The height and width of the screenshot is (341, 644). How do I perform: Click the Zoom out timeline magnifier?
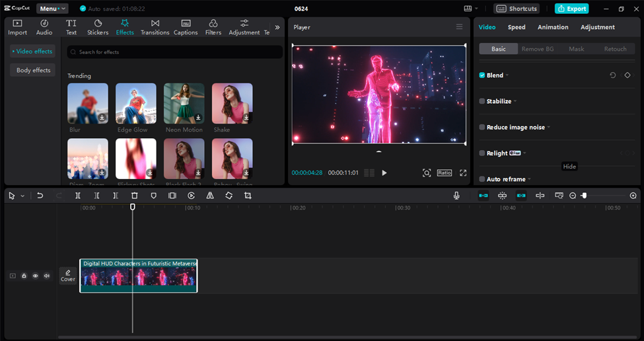[573, 196]
